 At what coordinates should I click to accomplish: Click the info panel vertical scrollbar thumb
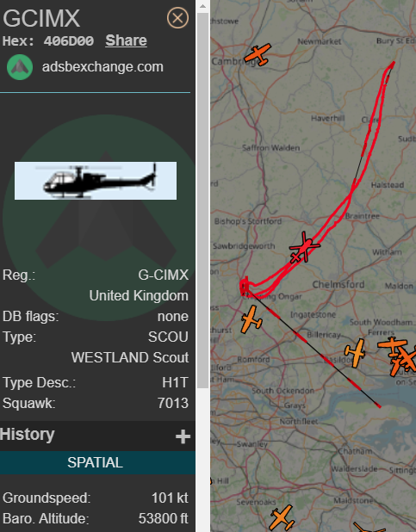click(x=202, y=201)
